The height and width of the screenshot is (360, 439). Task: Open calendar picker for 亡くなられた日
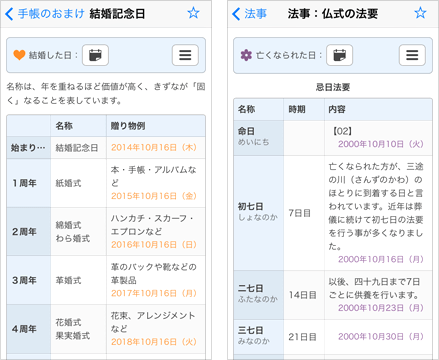coord(339,55)
